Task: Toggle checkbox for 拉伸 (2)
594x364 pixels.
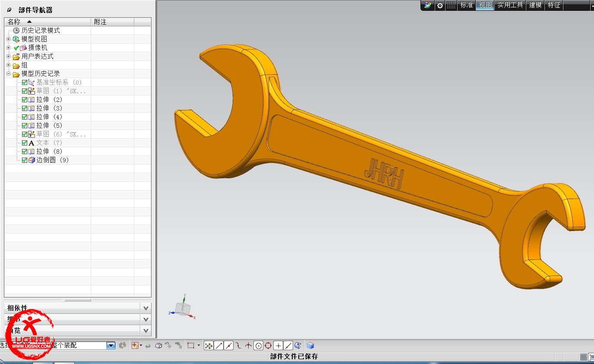Action: tap(25, 100)
